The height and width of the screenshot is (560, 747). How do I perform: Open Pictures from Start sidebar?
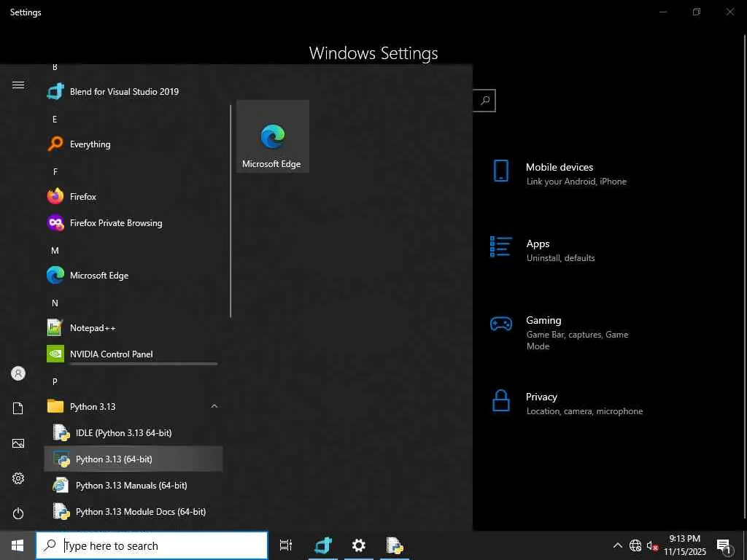click(x=18, y=443)
